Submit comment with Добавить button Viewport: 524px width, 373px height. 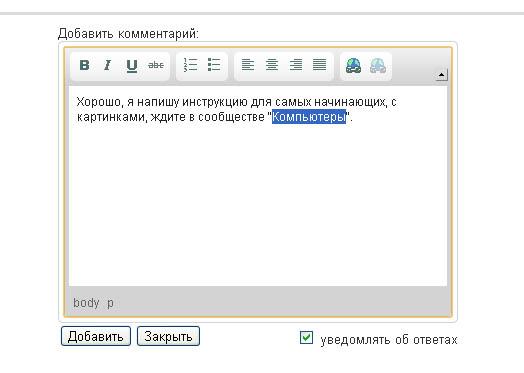point(96,336)
